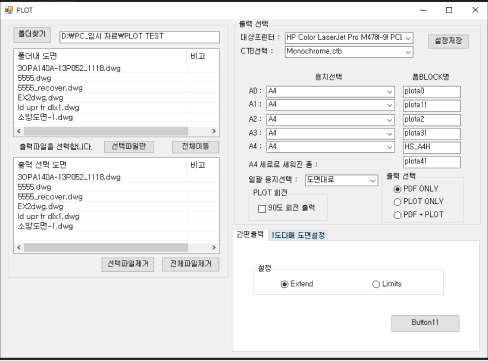488x361 pixels.
Task: Open the A3 paper size dropdown
Action: (x=330, y=133)
